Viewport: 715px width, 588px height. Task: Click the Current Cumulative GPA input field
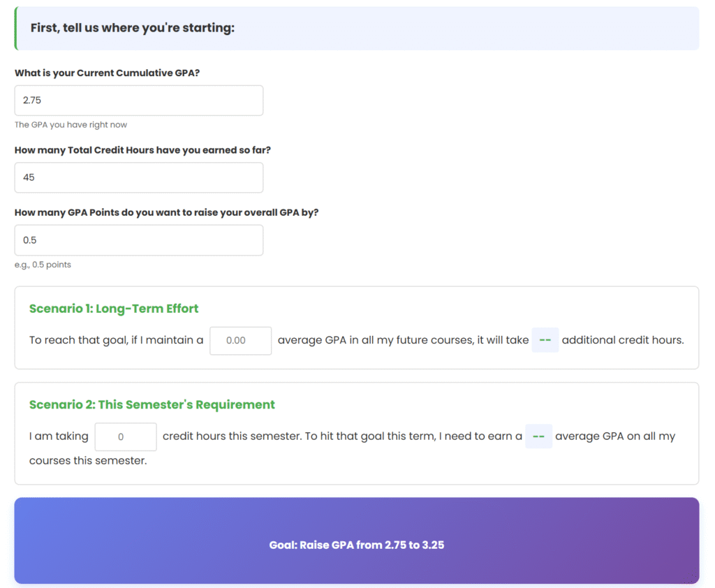pyautogui.click(x=138, y=101)
